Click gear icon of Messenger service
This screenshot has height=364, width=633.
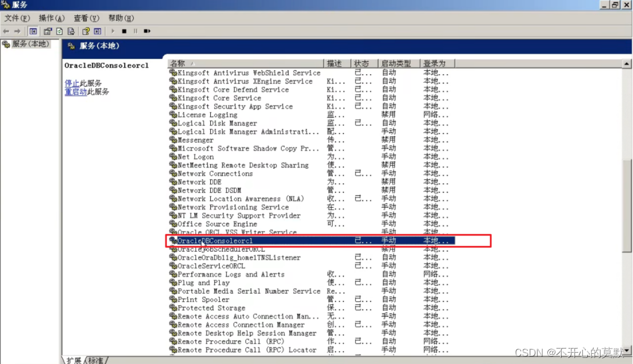coord(173,139)
